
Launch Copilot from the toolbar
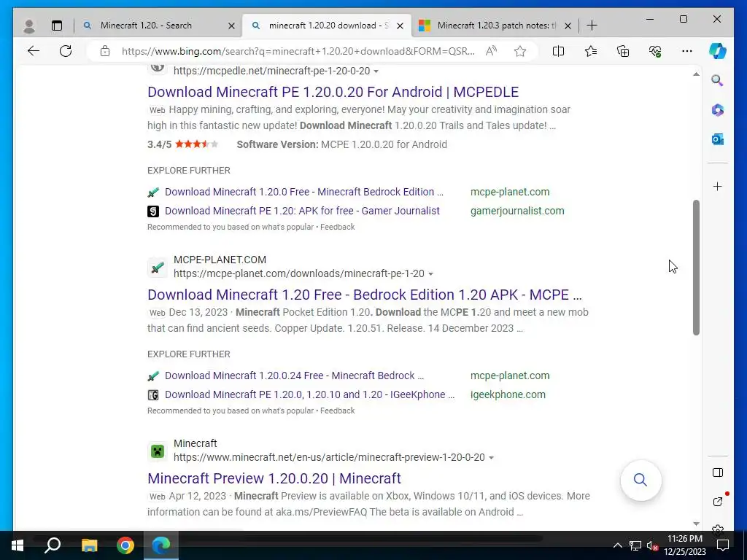coord(718,51)
